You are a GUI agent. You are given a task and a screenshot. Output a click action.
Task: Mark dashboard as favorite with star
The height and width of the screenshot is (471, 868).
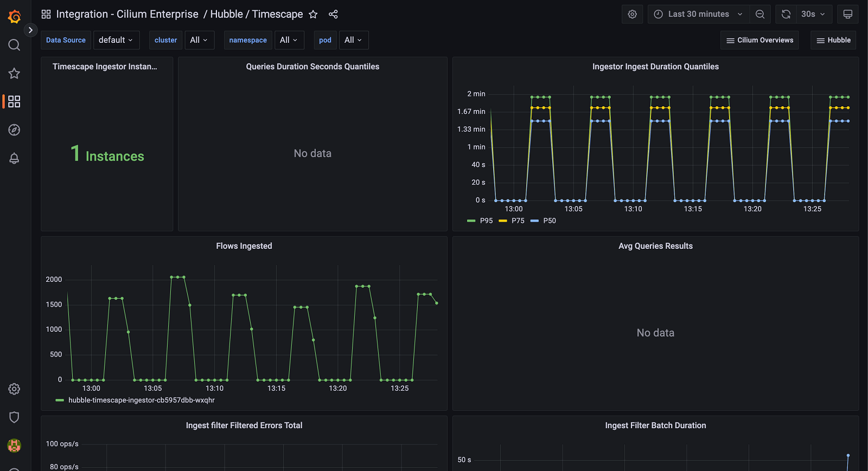coord(313,15)
